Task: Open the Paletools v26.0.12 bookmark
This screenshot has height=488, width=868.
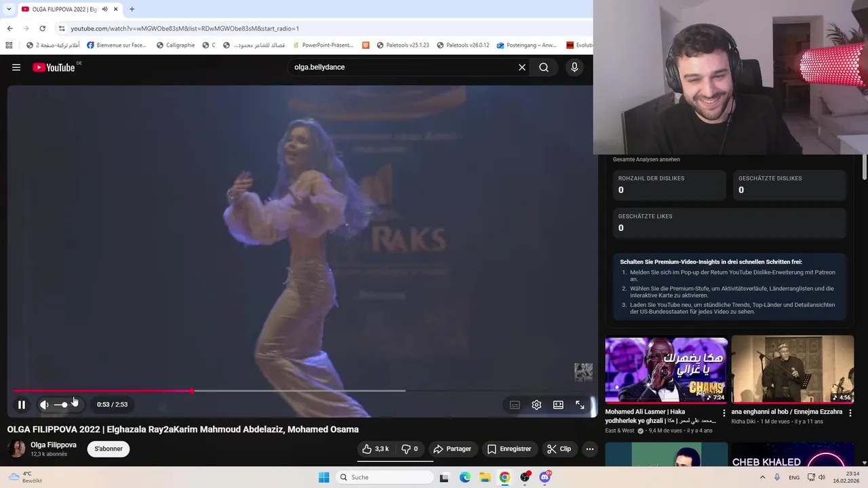Action: (463, 45)
